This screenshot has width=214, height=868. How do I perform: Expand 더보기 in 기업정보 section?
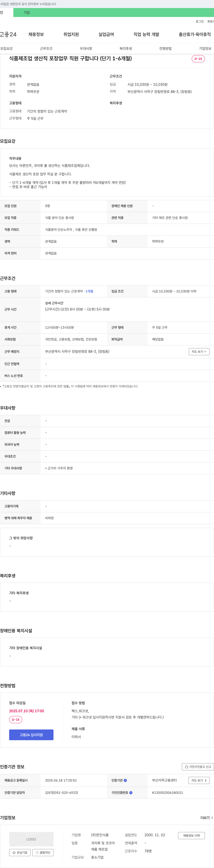[x=207, y=818]
